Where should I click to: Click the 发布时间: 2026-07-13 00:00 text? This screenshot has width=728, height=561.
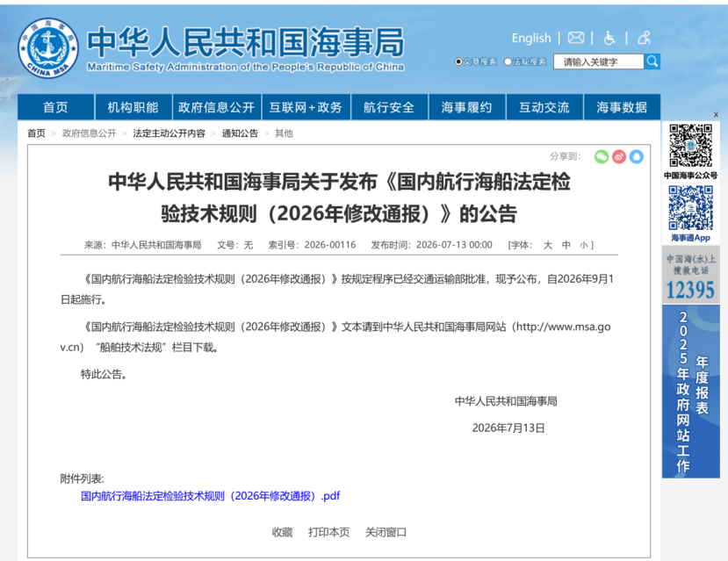tap(431, 245)
